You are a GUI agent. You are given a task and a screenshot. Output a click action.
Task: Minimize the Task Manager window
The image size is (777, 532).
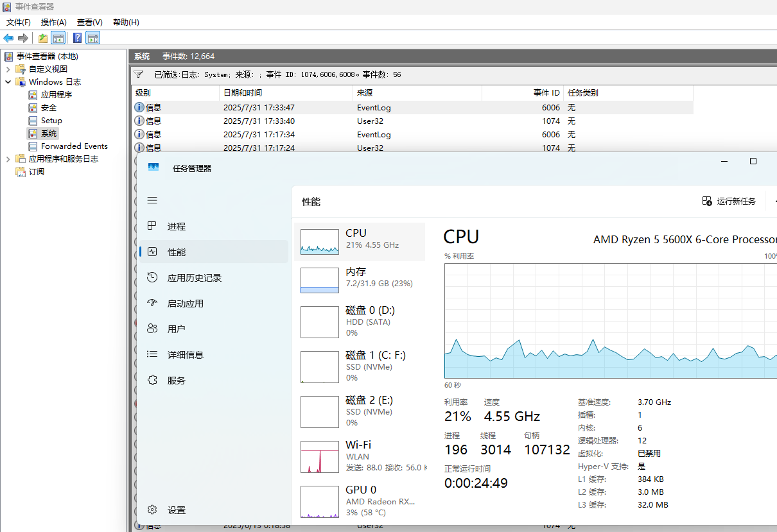[724, 161]
